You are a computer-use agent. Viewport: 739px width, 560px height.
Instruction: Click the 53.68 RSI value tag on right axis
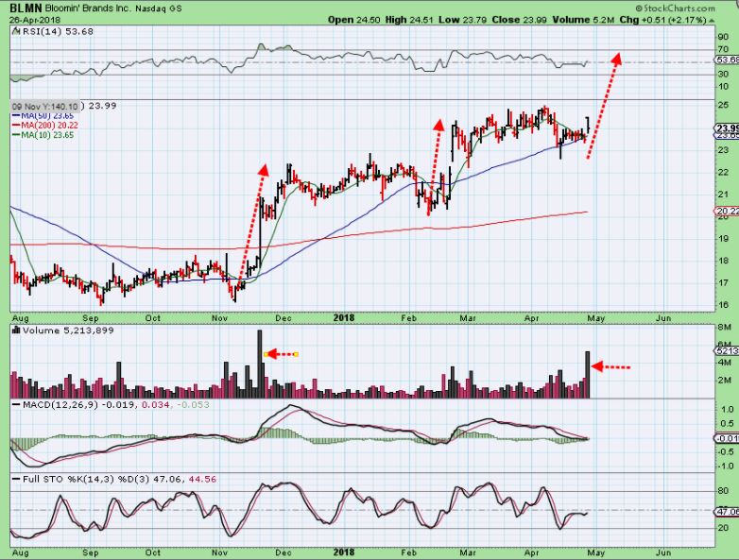click(x=728, y=59)
